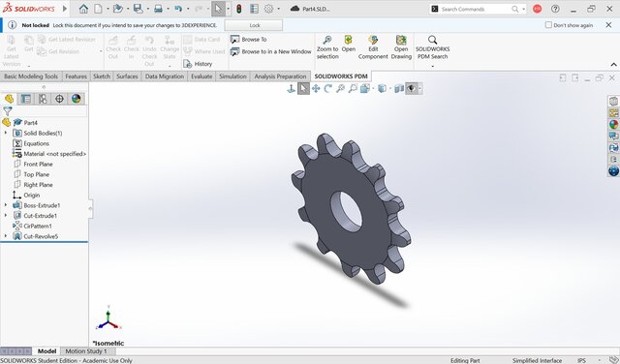Viewport: 620px width, 364px height.
Task: Open the ConfigurationManager tab icon
Action: pos(43,99)
